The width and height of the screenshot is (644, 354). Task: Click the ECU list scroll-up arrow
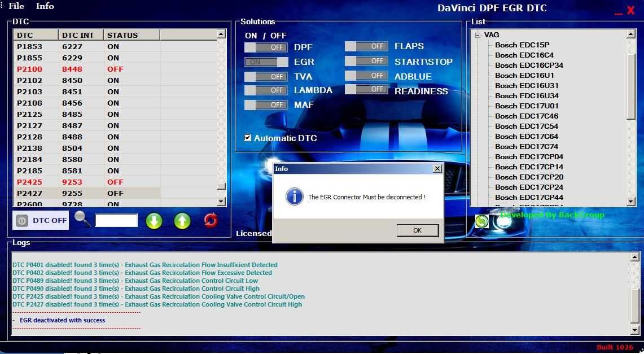630,33
